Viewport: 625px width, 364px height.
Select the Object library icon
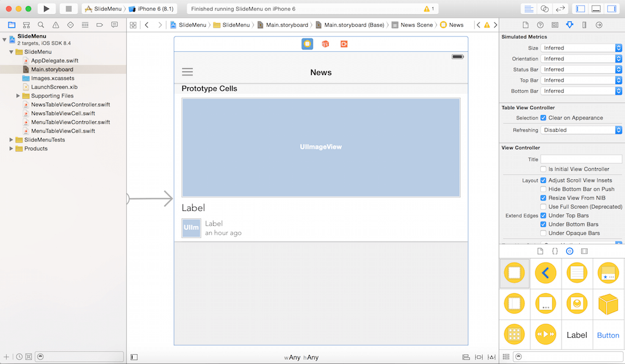[569, 251]
